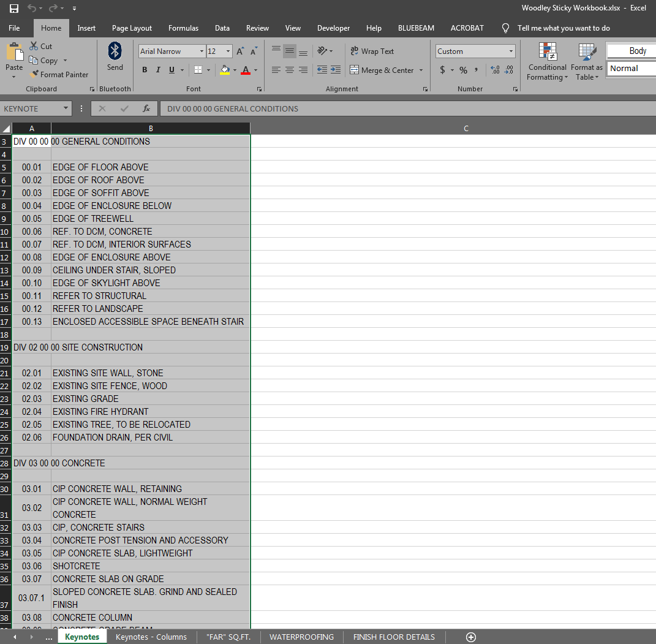
Task: Select the Normal cell style
Action: [x=631, y=69]
